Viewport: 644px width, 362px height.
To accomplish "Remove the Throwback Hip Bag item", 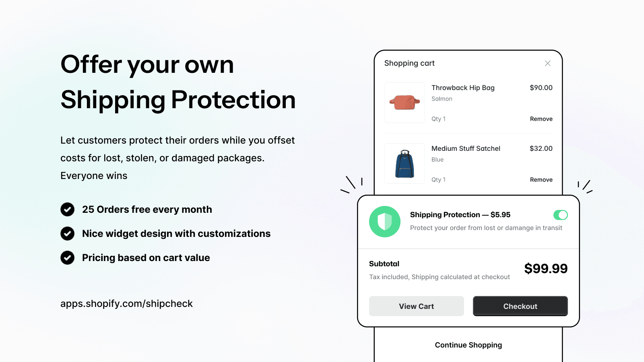I will click(x=541, y=119).
